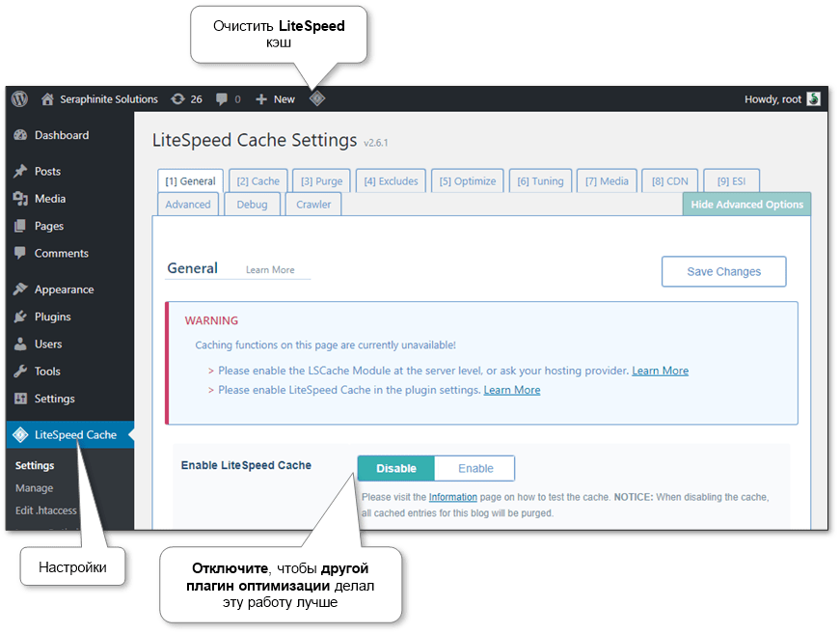
Task: Click the LiteSpeed Cache sidebar diamond icon
Action: coord(20,434)
